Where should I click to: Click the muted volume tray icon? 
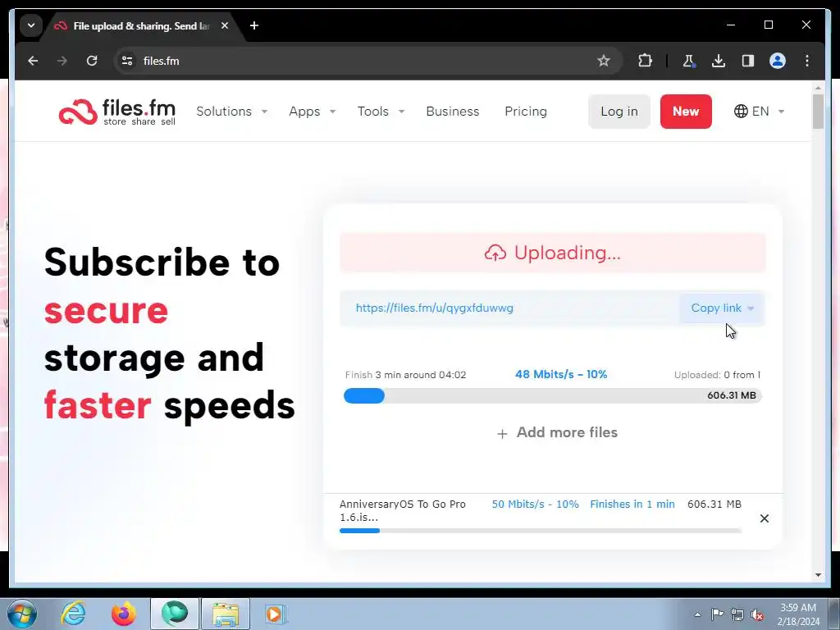pyautogui.click(x=757, y=614)
